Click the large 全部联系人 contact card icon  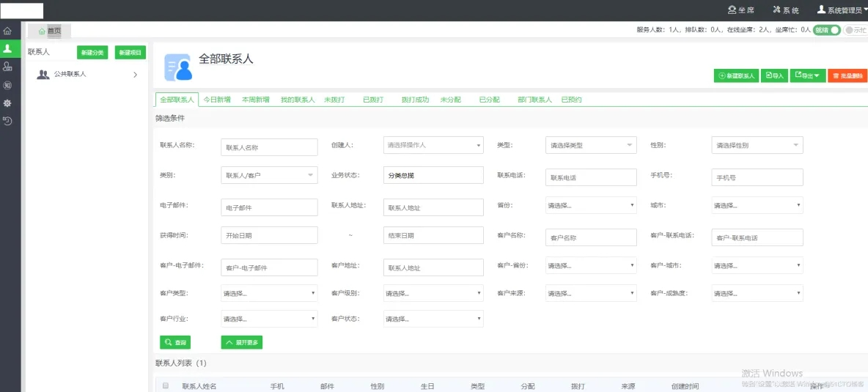coord(177,67)
